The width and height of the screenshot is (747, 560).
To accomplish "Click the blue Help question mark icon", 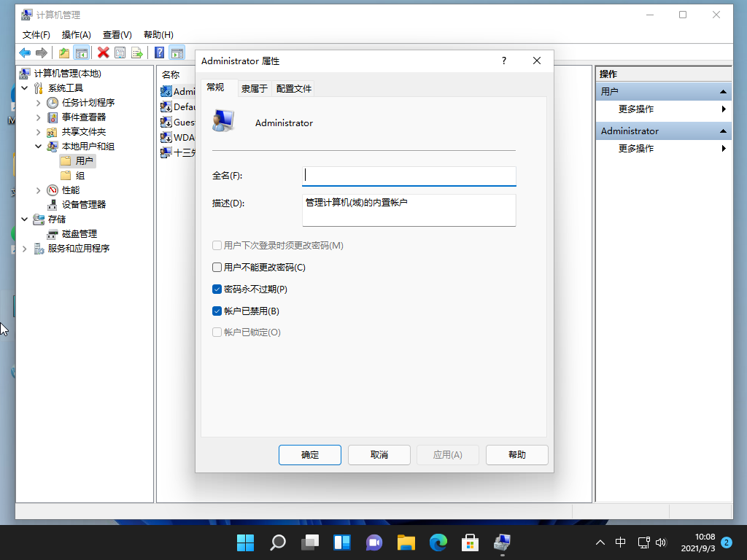I will pyautogui.click(x=159, y=52).
